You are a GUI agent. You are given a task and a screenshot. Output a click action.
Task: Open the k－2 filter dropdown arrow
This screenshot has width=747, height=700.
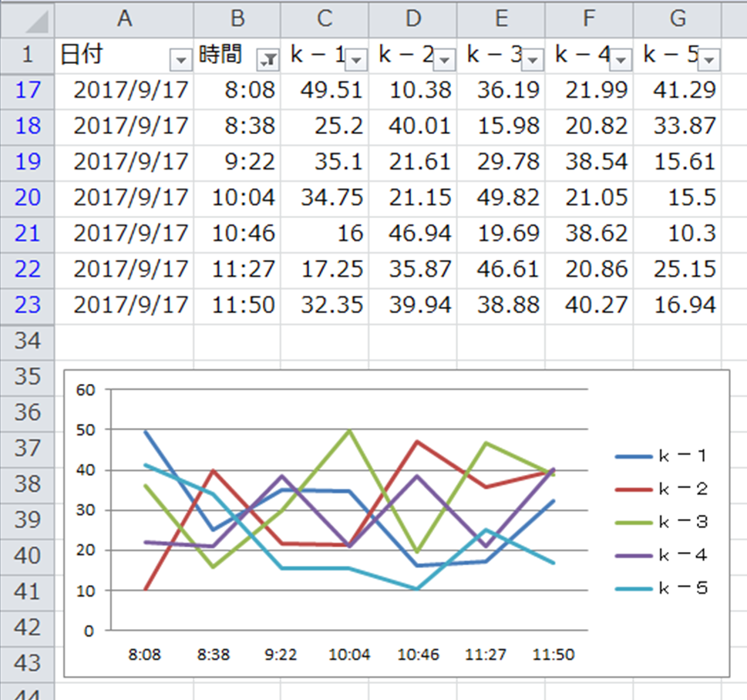pyautogui.click(x=444, y=59)
